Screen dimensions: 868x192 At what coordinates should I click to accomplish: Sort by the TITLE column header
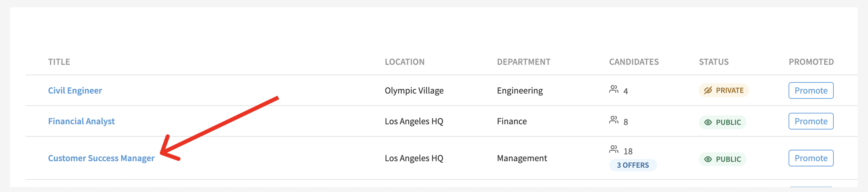pyautogui.click(x=59, y=62)
